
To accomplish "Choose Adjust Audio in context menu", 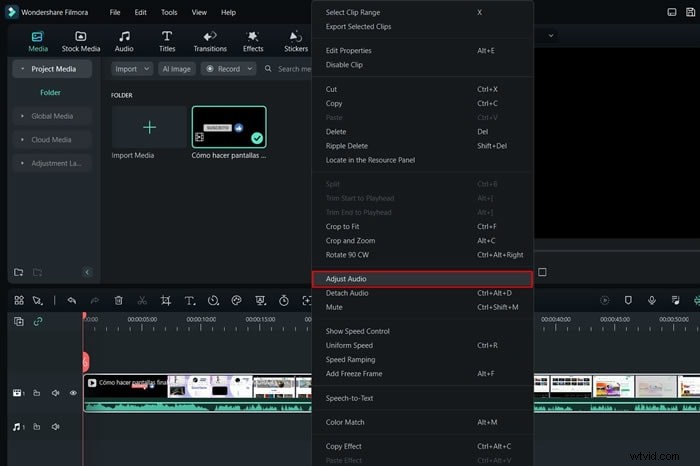I will coord(422,279).
